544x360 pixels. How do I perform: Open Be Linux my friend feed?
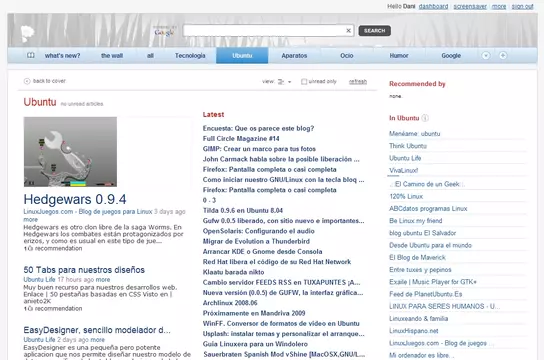click(416, 221)
